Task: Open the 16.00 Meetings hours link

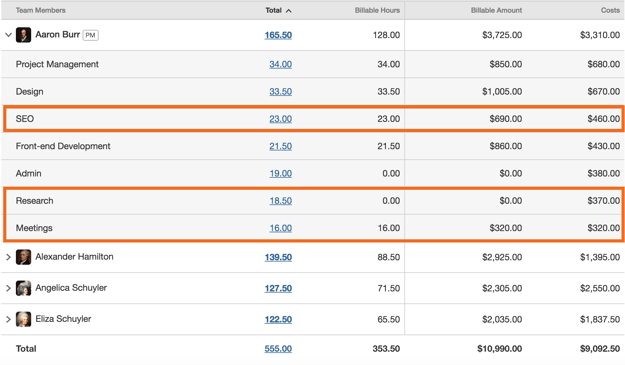Action: coord(281,228)
